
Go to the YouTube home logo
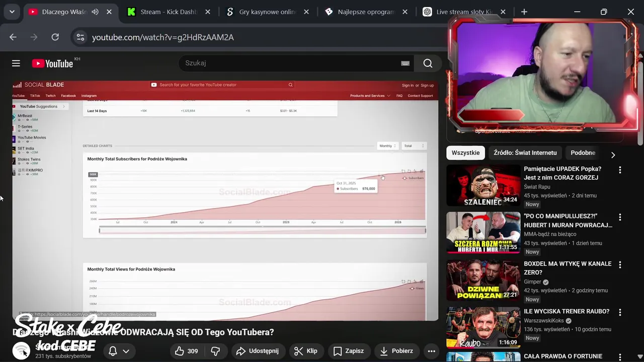52,63
